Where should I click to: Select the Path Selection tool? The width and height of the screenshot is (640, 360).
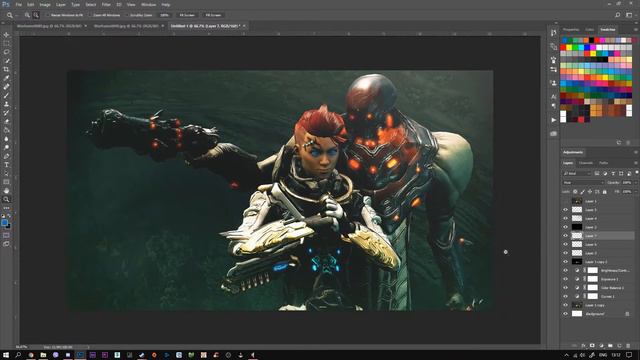tap(6, 173)
